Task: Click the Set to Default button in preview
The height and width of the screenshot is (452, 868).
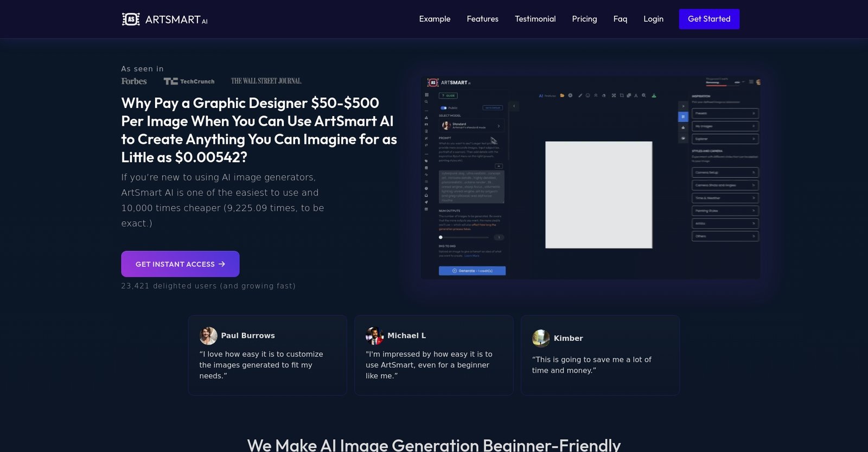Action: pos(493,107)
